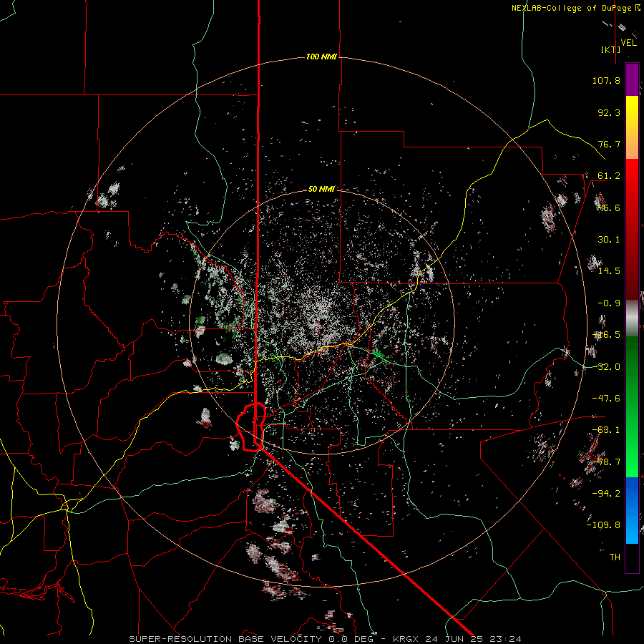The image size is (644, 644).
Task: Select the -47.6 velocity scale value
Action: click(x=606, y=399)
